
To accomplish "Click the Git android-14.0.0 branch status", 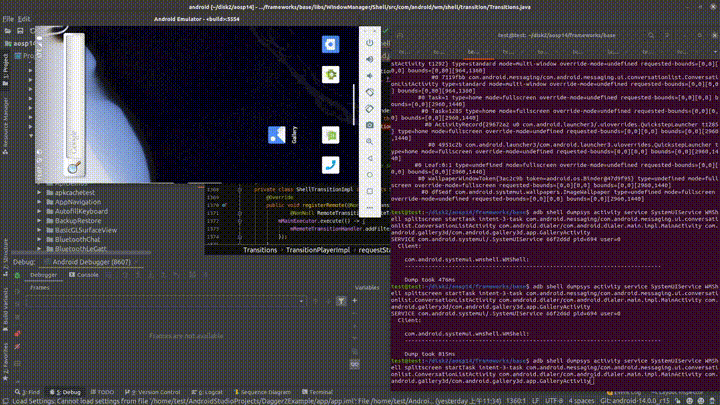I will point(634,401).
